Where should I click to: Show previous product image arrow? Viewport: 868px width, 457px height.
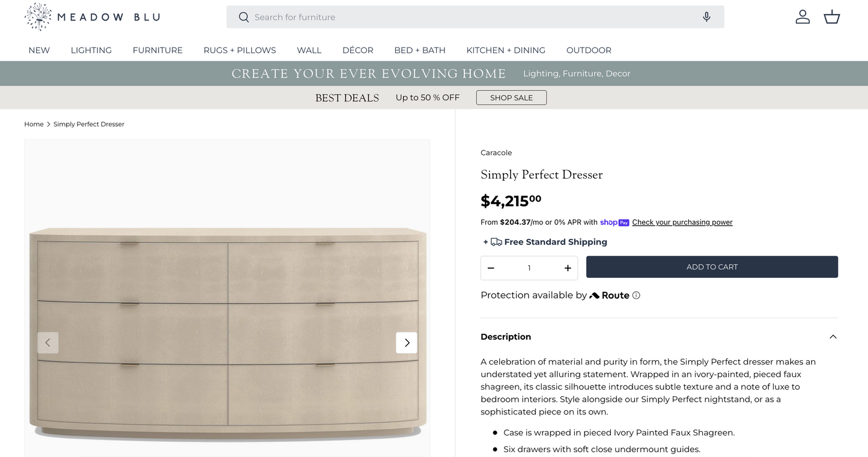coord(48,343)
